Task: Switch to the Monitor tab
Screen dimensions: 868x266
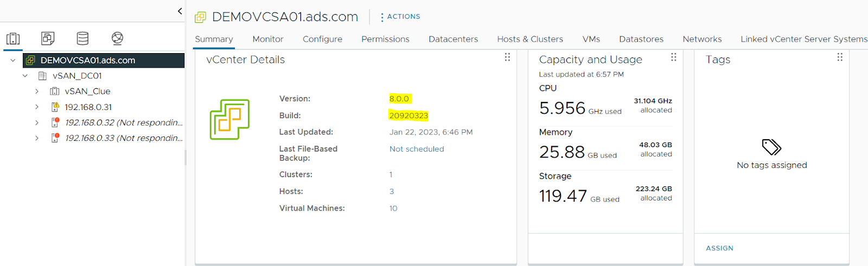Action: (268, 39)
